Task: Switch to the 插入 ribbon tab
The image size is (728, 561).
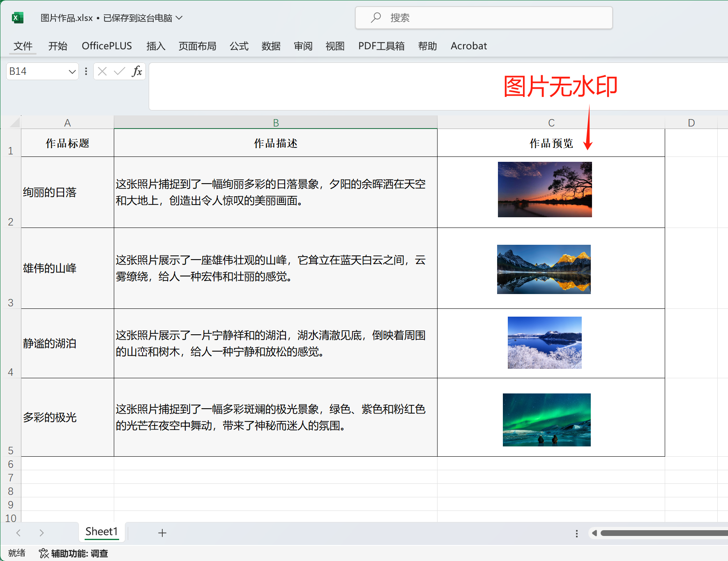Action: [155, 46]
